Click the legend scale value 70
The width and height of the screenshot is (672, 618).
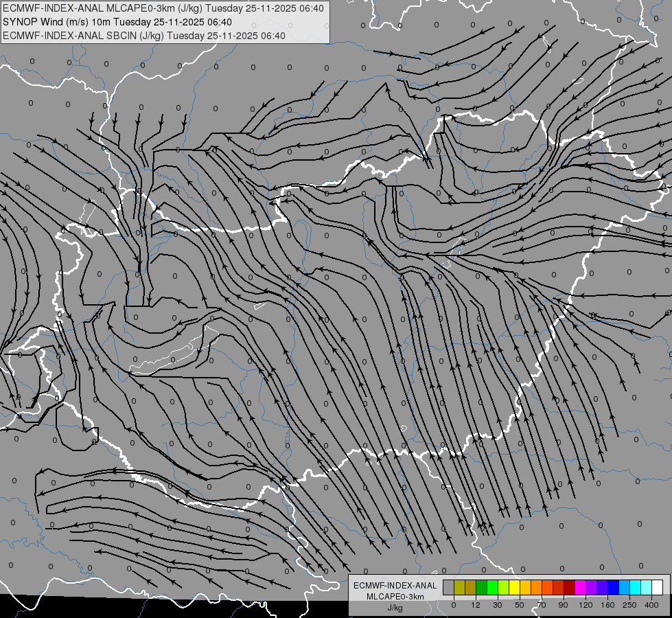(542, 605)
